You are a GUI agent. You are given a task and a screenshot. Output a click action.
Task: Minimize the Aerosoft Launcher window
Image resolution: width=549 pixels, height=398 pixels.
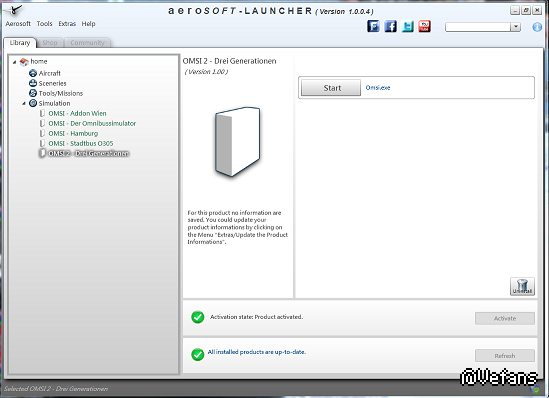[x=514, y=11]
